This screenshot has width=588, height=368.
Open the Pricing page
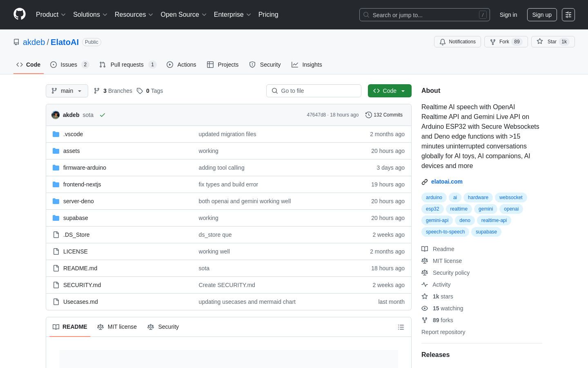pos(268,15)
